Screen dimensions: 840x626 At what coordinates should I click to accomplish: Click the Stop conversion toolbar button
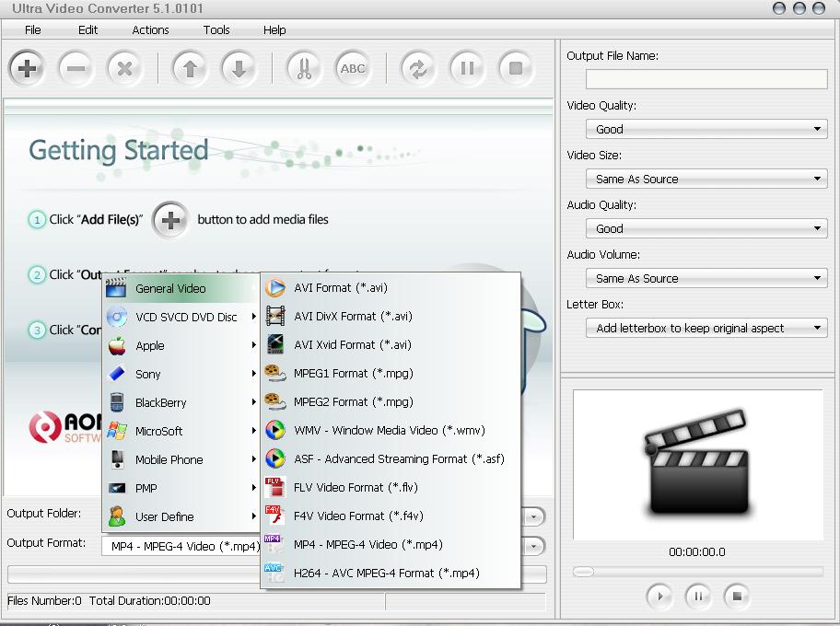pyautogui.click(x=516, y=68)
